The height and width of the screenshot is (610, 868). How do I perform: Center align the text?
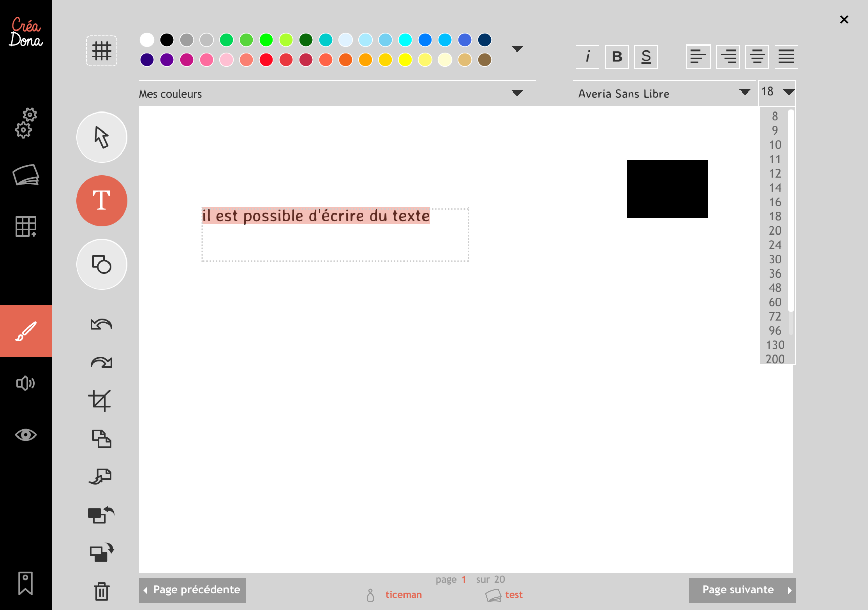[x=757, y=57]
